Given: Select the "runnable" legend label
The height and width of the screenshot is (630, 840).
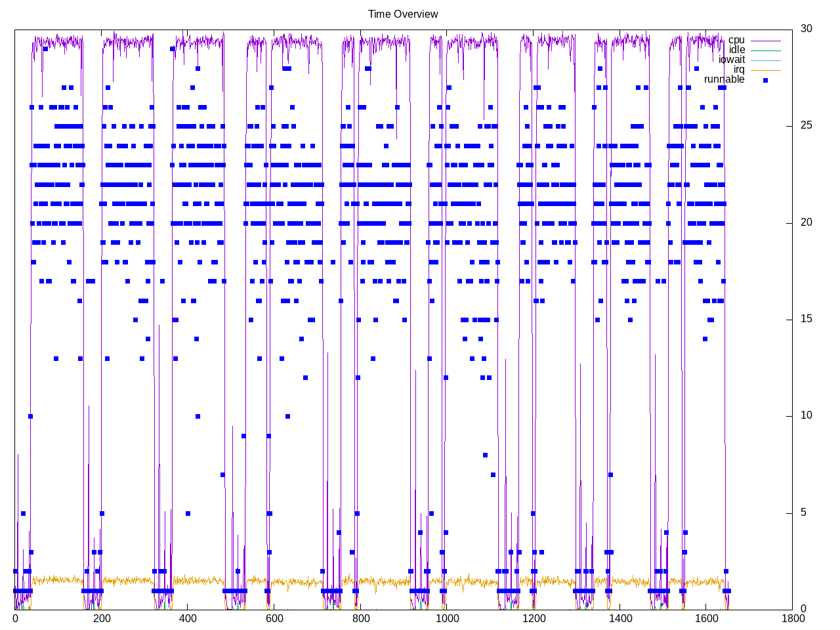Looking at the screenshot, I should (724, 79).
